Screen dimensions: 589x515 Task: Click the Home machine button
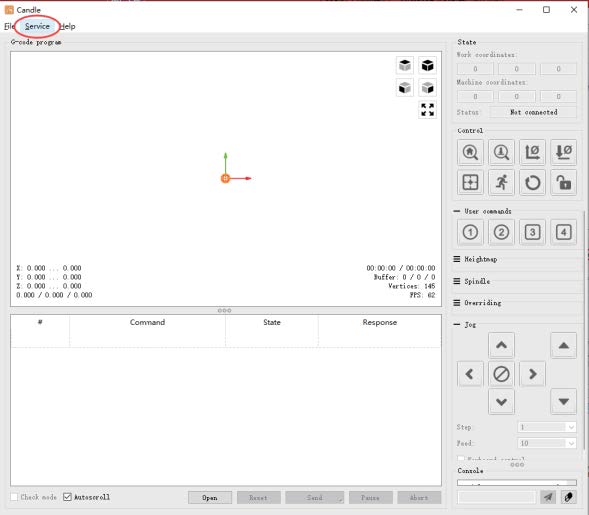coord(470,152)
